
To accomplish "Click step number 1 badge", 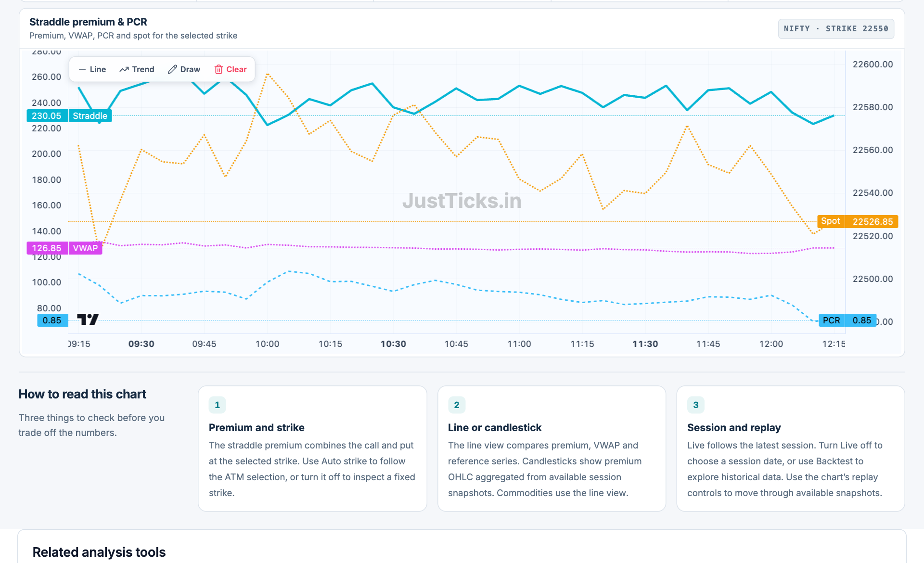I will click(x=217, y=405).
